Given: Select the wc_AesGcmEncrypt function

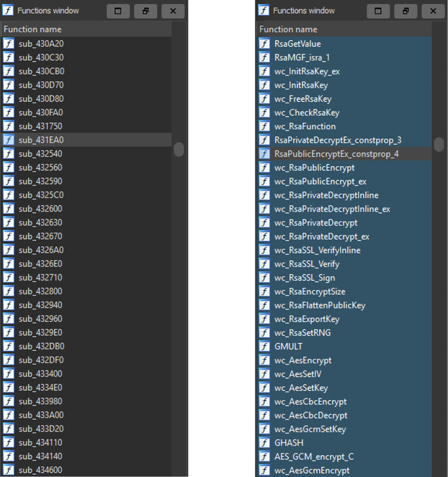Looking at the screenshot, I should click(x=312, y=470).
